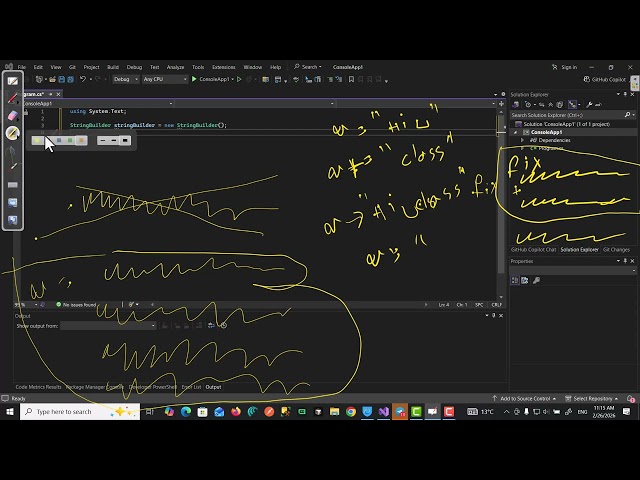Select the pink eraser annotation tool
Screen dimensions: 640x480
[x=13, y=116]
